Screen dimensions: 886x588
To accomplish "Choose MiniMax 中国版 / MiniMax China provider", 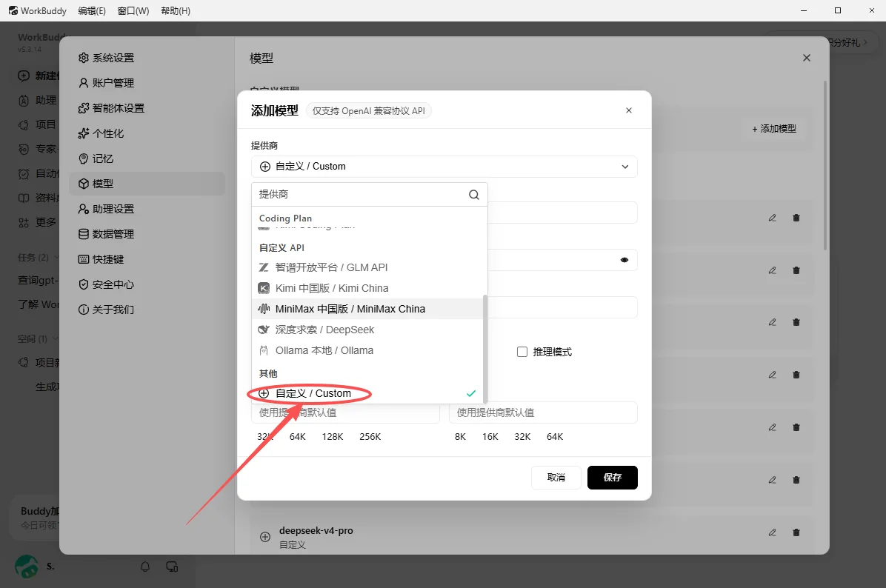I will coord(367,309).
